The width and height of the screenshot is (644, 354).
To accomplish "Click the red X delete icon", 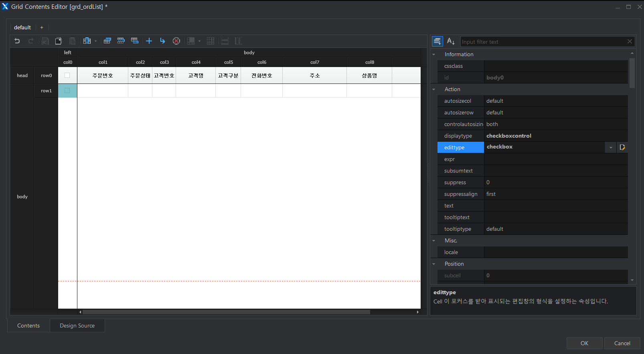I will (176, 41).
